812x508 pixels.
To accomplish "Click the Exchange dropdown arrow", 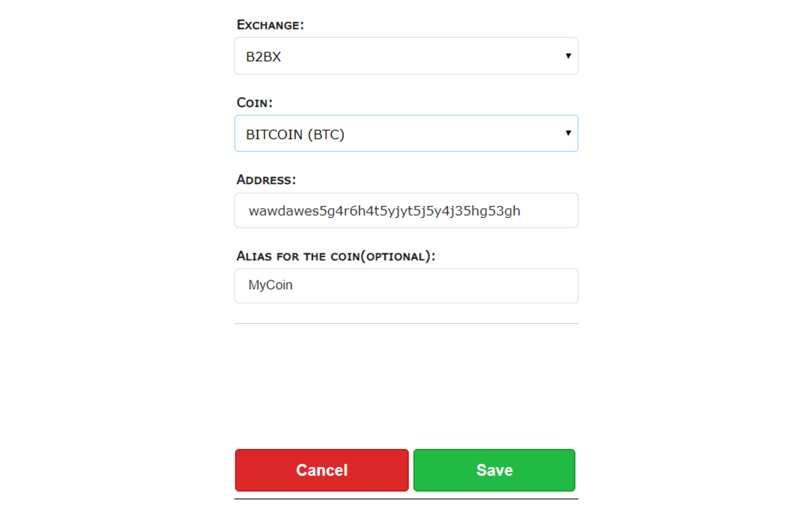I will tap(568, 56).
